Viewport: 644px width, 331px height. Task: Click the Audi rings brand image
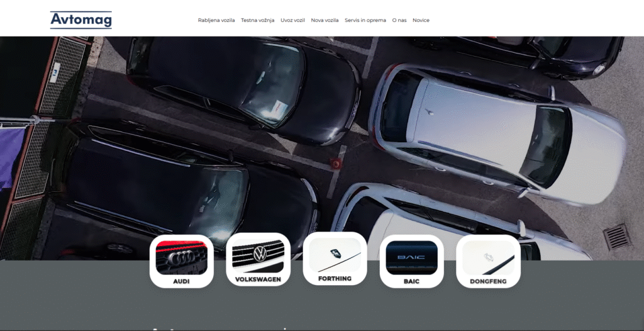(x=182, y=257)
